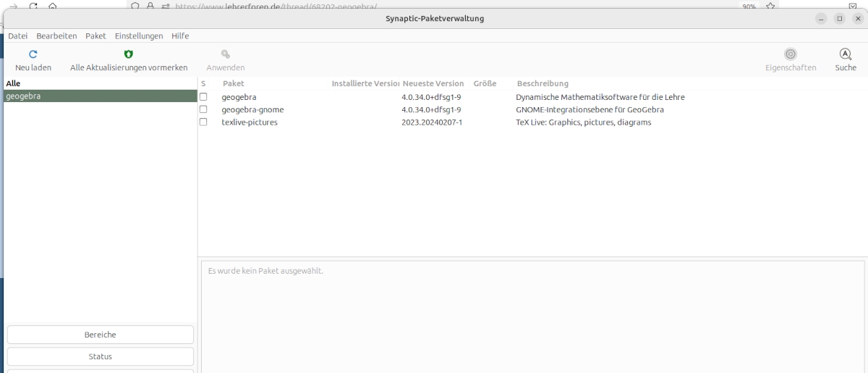Mark the geogebra package checkbox

[x=203, y=97]
